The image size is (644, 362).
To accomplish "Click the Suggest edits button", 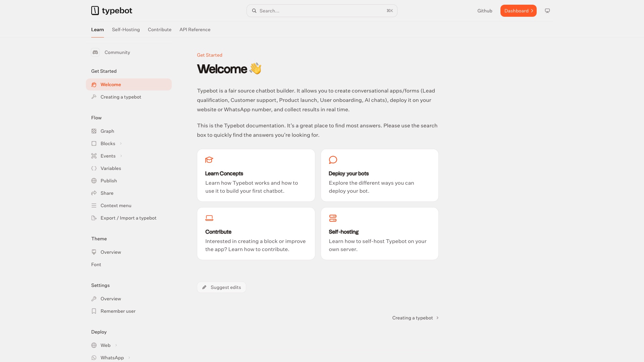I will [221, 287].
